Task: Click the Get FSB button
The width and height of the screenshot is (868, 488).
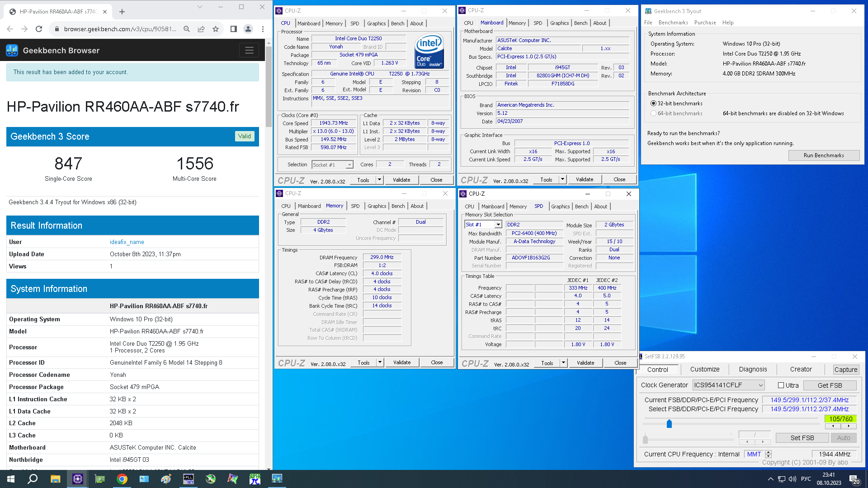Action: coord(830,385)
